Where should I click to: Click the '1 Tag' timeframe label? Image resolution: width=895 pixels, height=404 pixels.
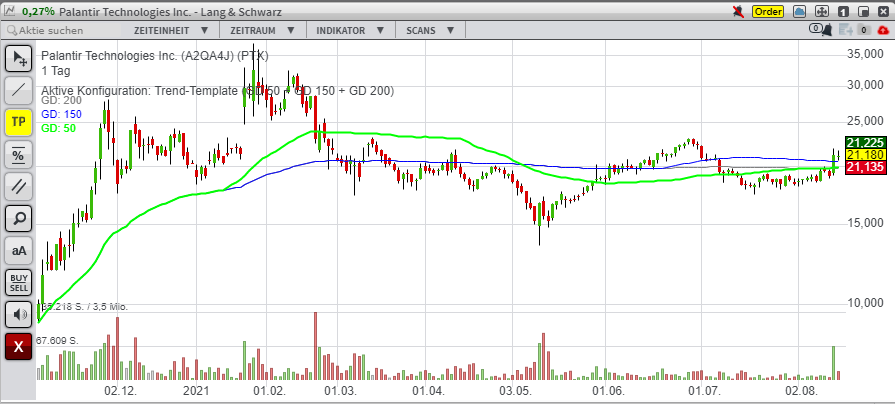[x=55, y=71]
